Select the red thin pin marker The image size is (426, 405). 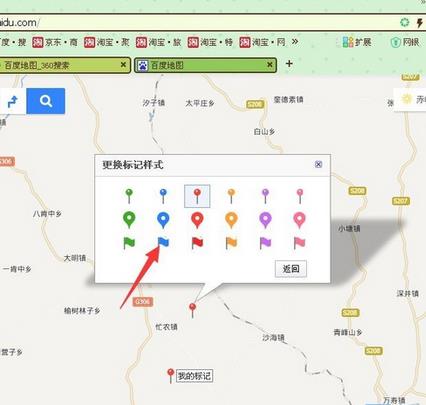197,196
